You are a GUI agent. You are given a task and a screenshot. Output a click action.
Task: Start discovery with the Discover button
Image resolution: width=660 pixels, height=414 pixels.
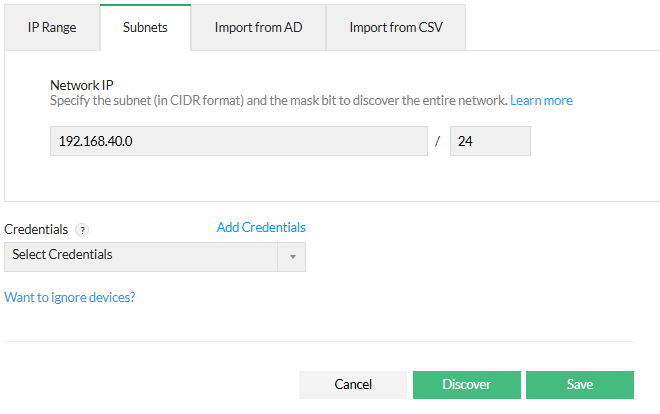[x=467, y=385]
